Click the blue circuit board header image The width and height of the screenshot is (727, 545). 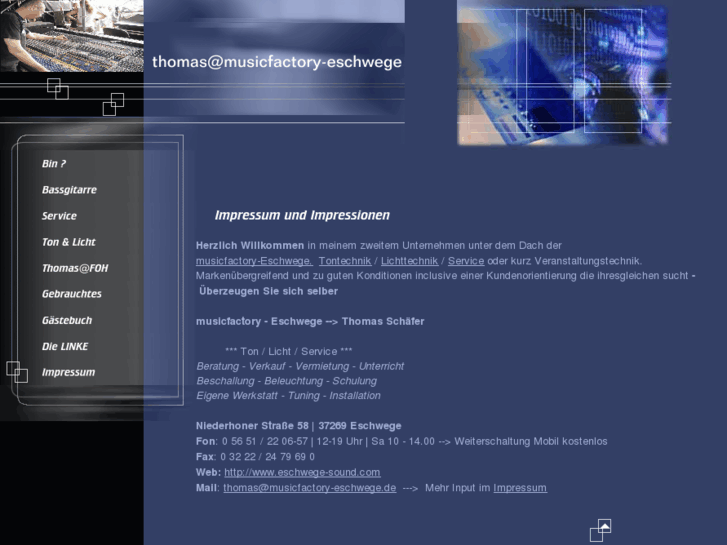pyautogui.click(x=562, y=73)
